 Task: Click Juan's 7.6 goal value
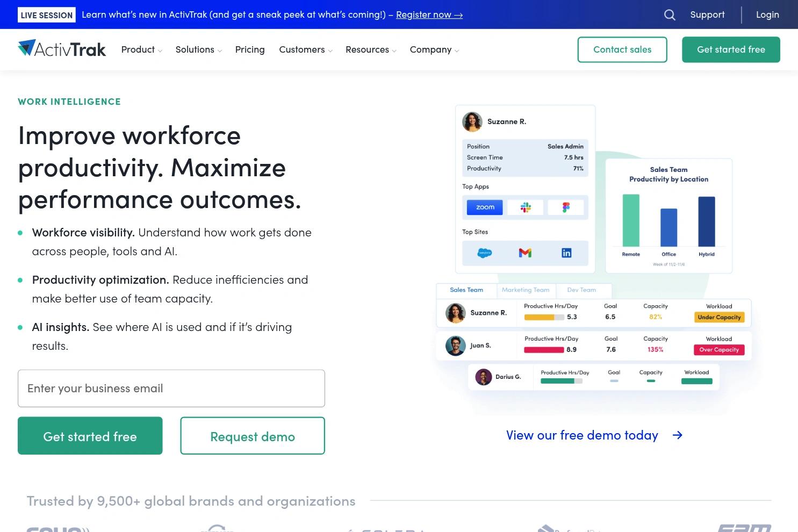611,350
